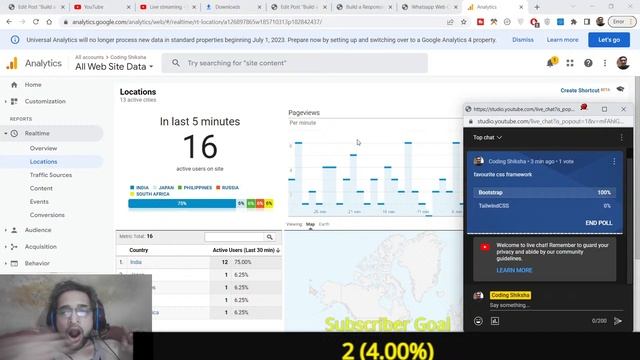Click the table search magnifier icon
640x360 pixels.
269,237
